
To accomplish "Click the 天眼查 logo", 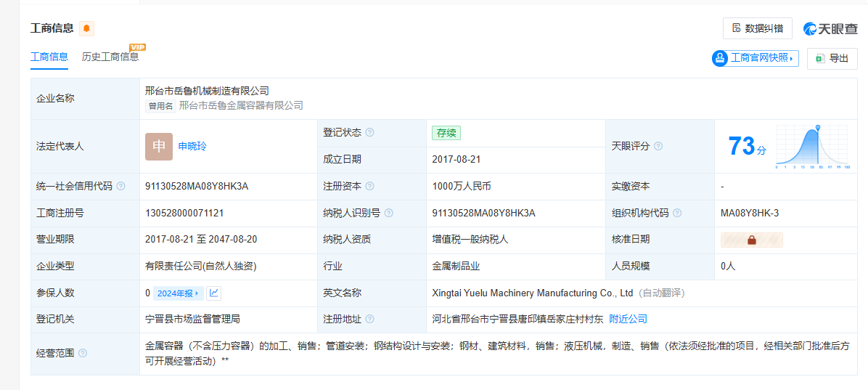I will (830, 28).
